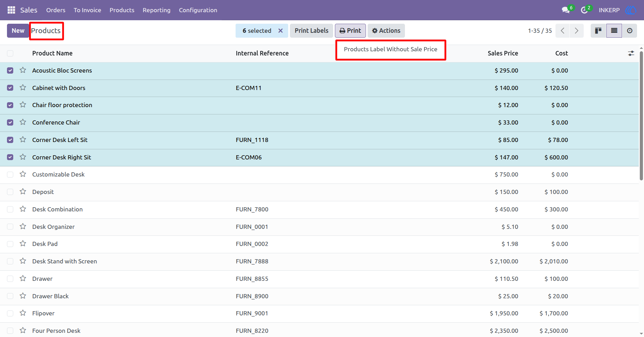
Task: Uncheck the Acoustic Bloc Screens checkbox
Action: 10,70
